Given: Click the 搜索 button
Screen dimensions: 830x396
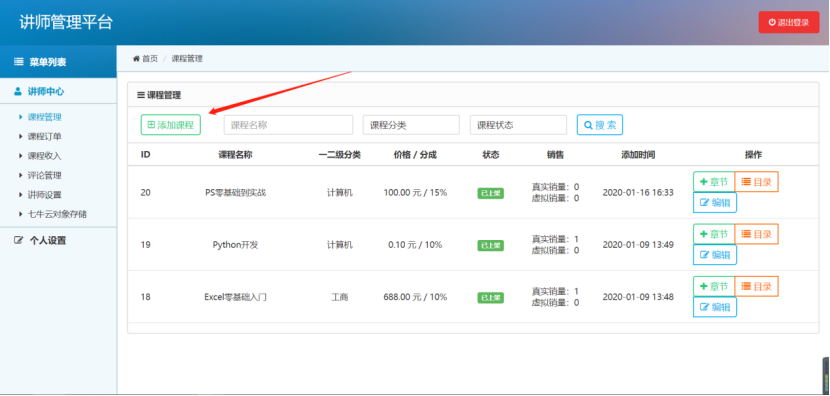Looking at the screenshot, I should (x=600, y=125).
